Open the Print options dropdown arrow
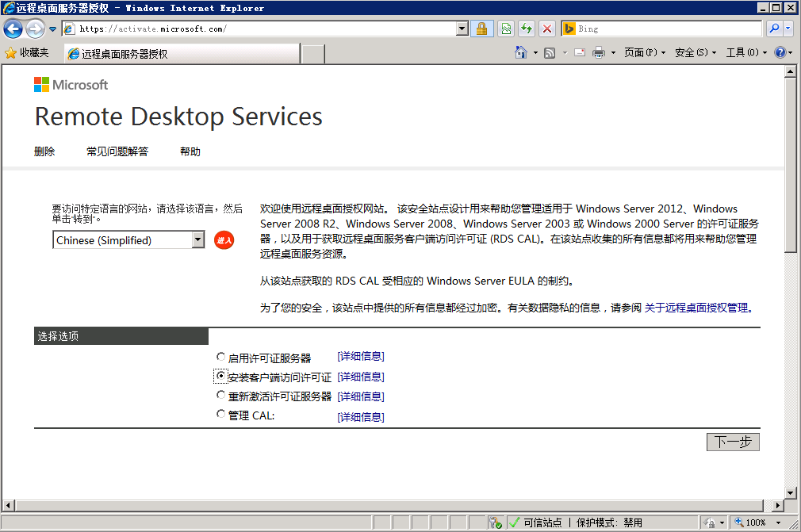 (613, 52)
